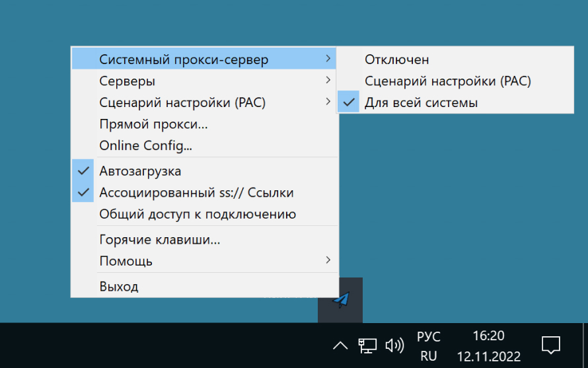
Task: Toggle Автозагрузка option
Action: pos(205,170)
